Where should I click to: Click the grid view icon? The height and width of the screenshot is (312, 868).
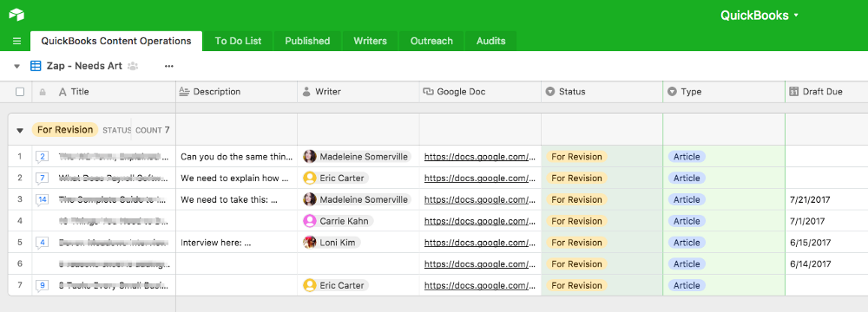pyautogui.click(x=36, y=66)
